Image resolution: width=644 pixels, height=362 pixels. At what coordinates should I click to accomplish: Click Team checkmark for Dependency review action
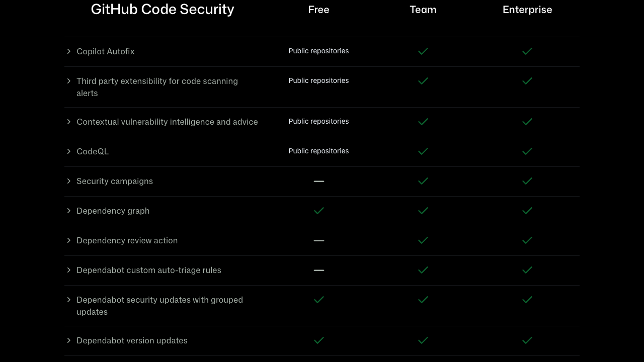point(423,240)
